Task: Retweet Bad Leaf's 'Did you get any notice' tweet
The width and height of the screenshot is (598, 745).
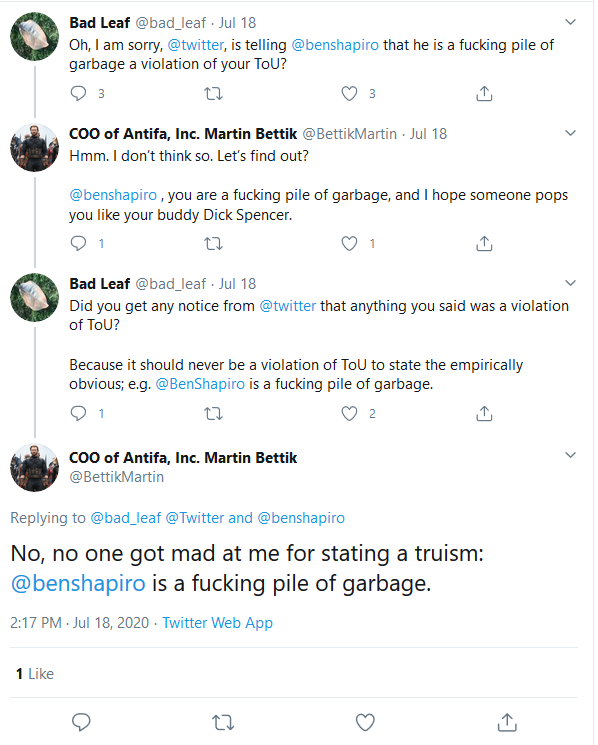Action: [x=213, y=414]
